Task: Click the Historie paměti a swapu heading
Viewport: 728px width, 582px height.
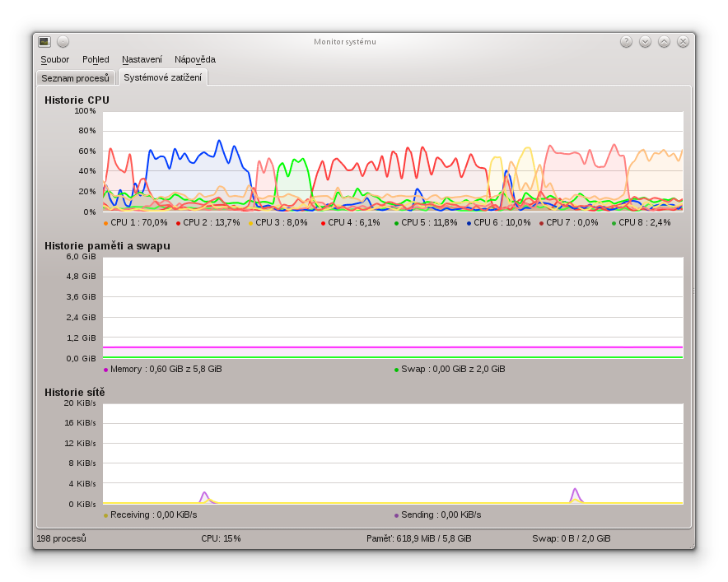Action: [x=107, y=246]
